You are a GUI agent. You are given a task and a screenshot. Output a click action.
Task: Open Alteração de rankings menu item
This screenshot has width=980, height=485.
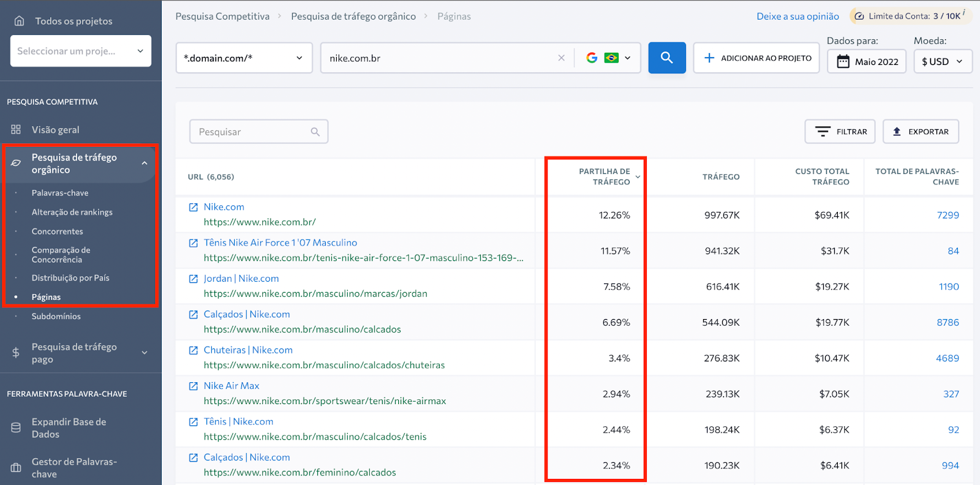click(72, 212)
